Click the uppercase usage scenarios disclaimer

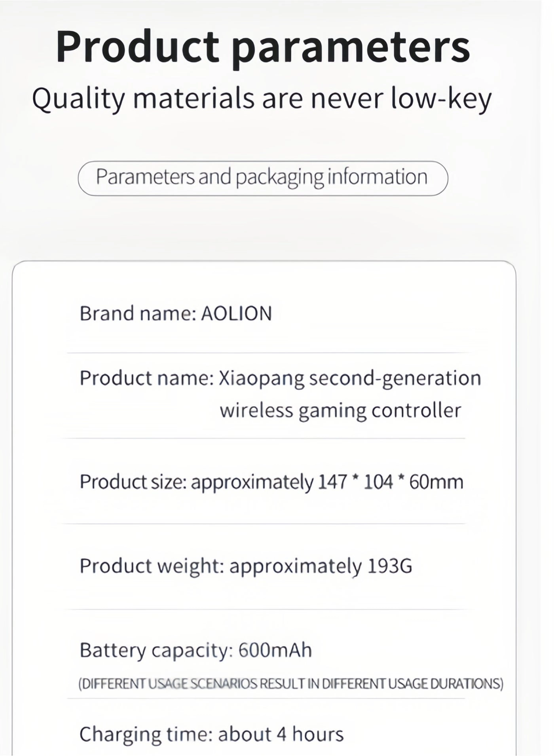point(291,684)
